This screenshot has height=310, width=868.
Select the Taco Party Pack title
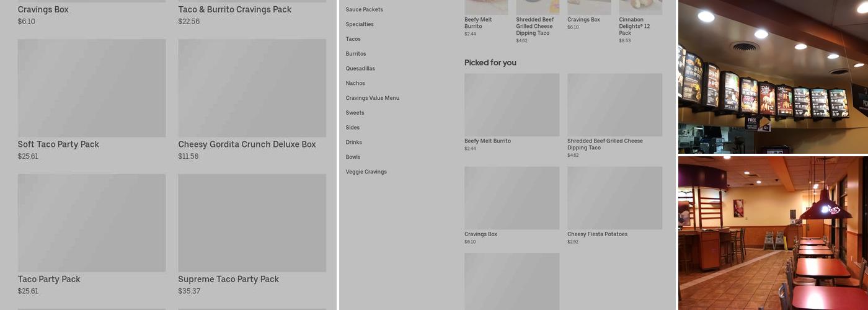pyautogui.click(x=49, y=279)
